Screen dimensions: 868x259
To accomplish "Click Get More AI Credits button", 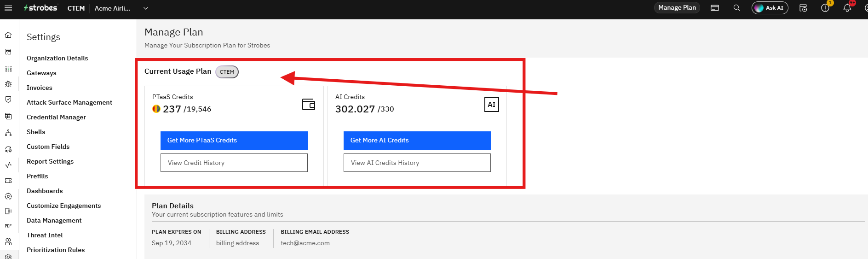I will [x=417, y=141].
